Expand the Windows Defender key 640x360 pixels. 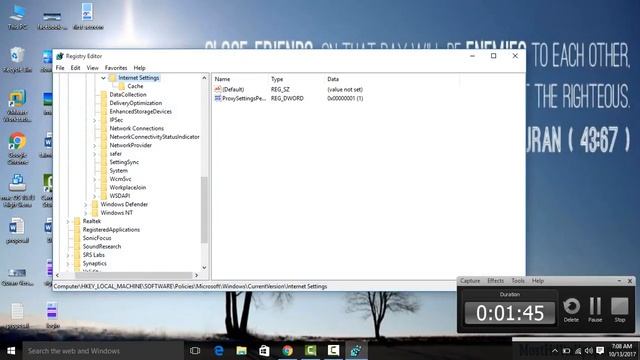point(85,204)
